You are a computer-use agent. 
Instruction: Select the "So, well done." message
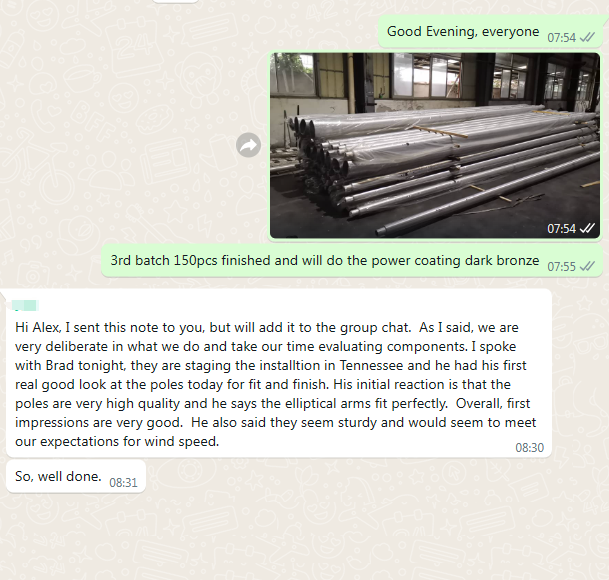[x=58, y=476]
